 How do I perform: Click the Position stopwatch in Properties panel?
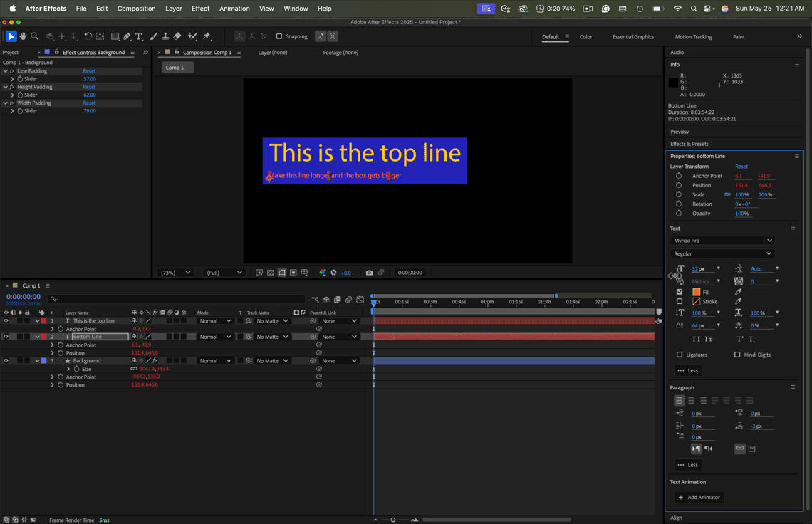coord(679,185)
